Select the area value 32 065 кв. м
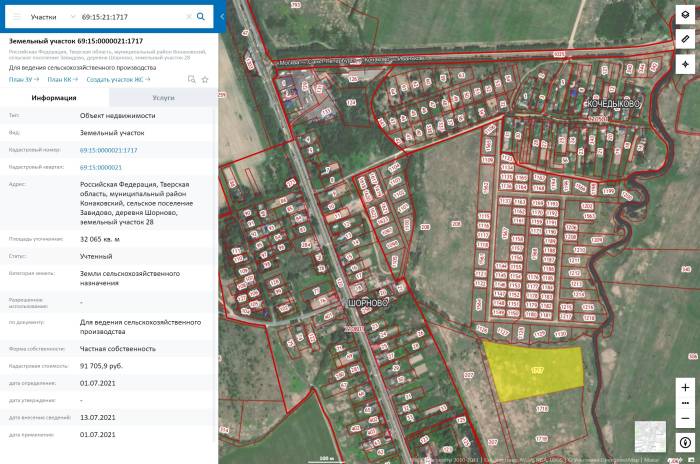Viewport: 700px width, 464px height. tap(100, 239)
